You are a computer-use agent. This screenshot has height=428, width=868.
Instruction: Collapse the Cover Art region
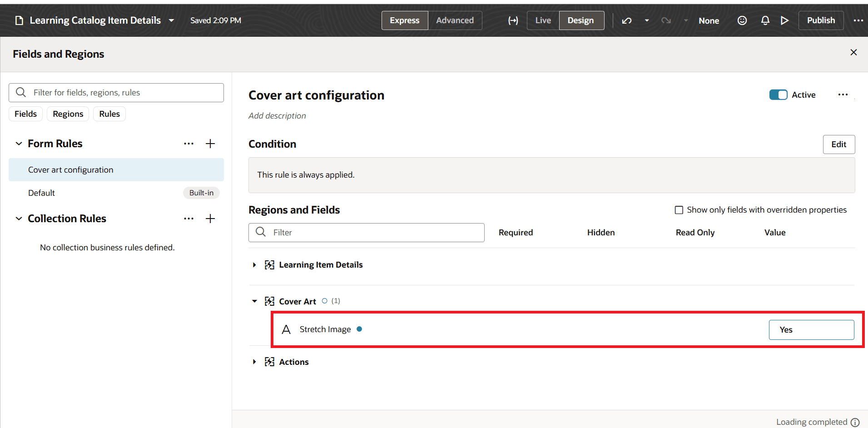point(254,301)
